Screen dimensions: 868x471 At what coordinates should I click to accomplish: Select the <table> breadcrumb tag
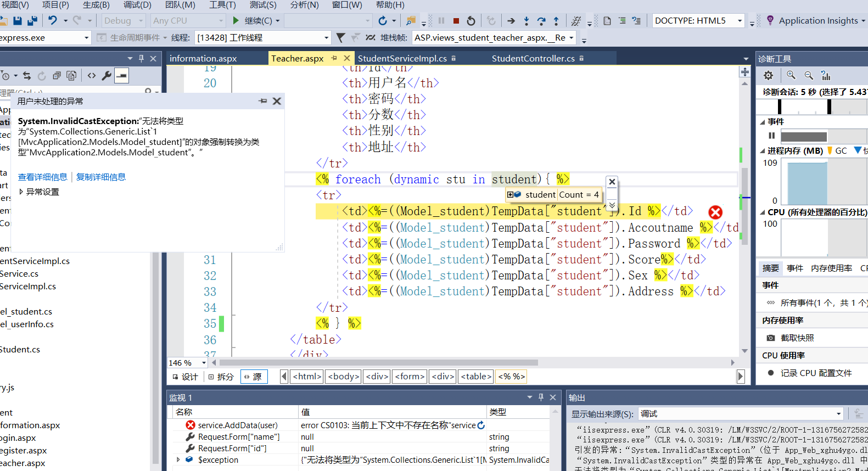tap(476, 377)
